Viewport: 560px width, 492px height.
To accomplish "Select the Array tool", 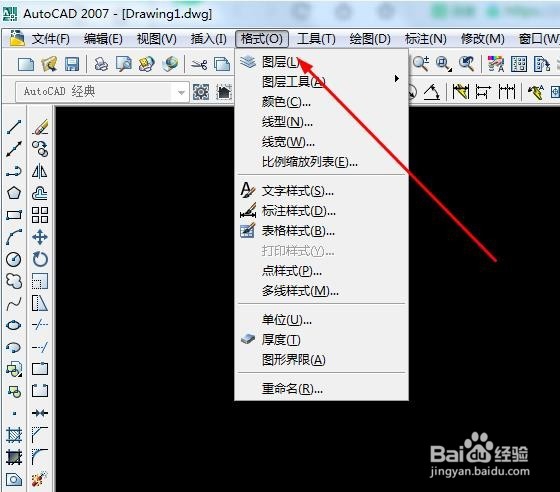I will click(40, 215).
